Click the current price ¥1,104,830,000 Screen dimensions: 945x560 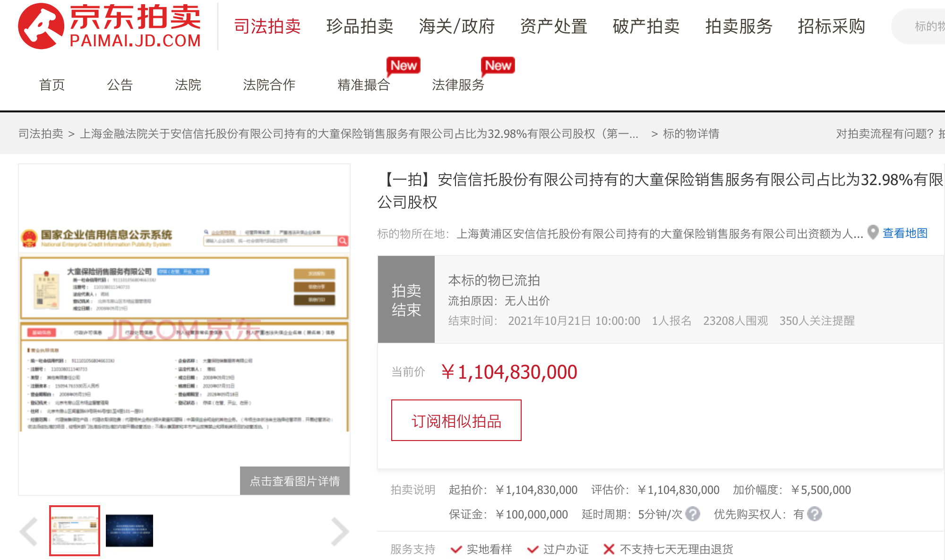point(508,372)
